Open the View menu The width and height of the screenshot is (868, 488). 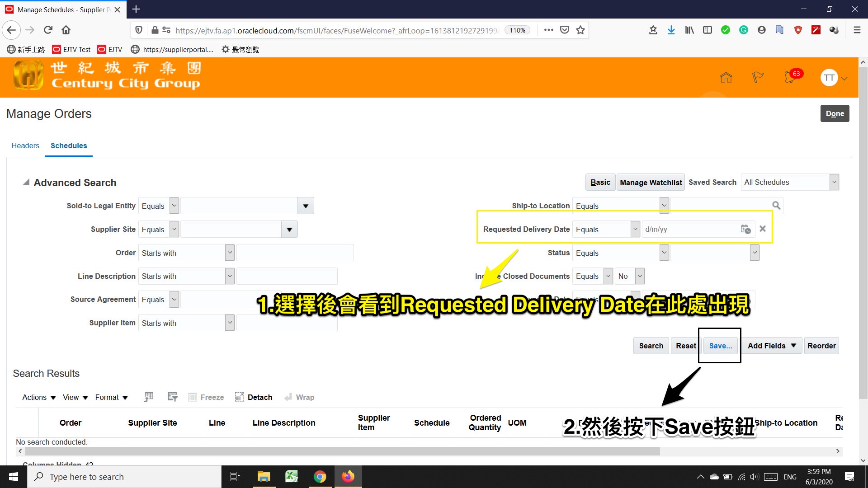[75, 397]
